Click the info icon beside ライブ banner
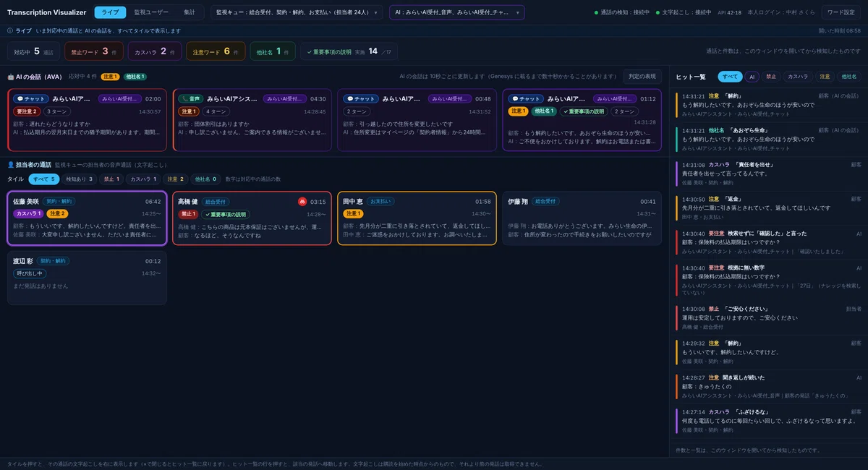The width and height of the screenshot is (868, 470). tap(10, 31)
